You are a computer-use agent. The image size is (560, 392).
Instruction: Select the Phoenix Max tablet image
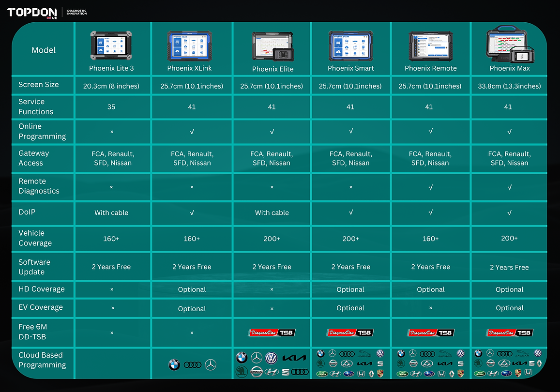point(510,44)
